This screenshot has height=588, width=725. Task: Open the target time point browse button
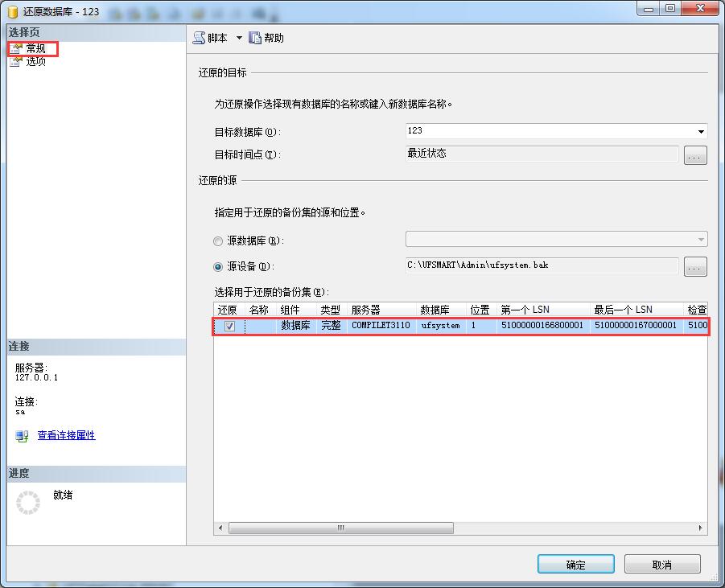click(x=695, y=155)
